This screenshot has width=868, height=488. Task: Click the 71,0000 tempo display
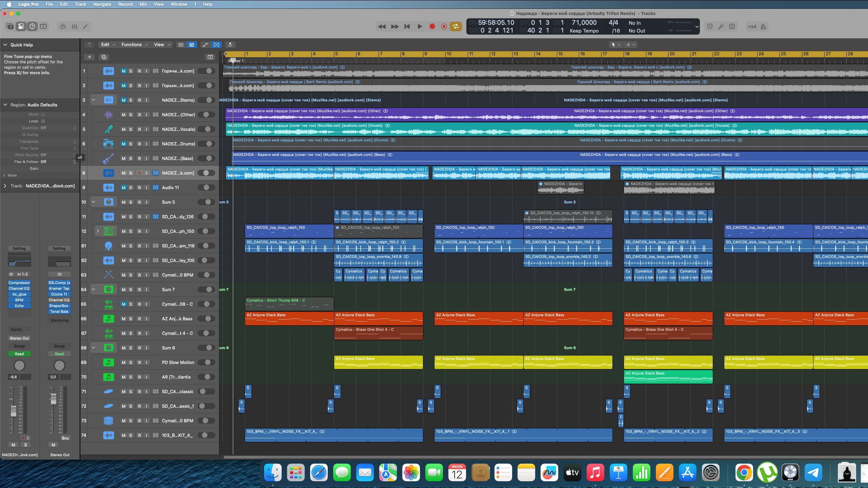tap(584, 22)
